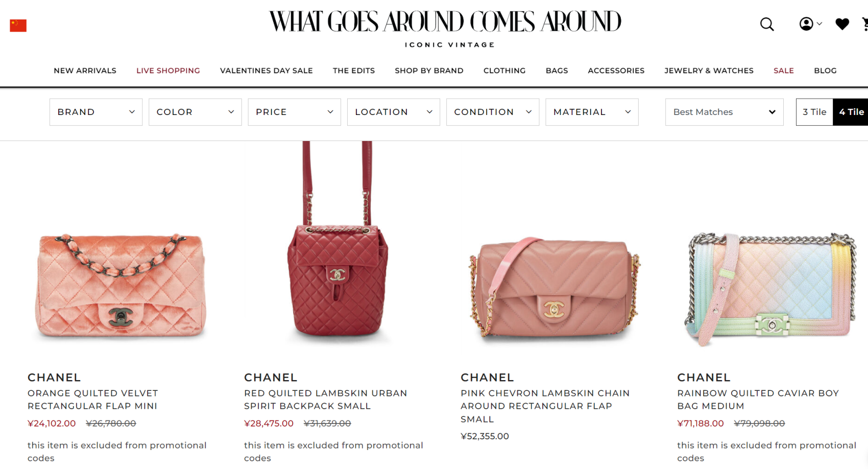The image size is (868, 469).
Task: Switch to 4 Tile view
Action: click(851, 112)
